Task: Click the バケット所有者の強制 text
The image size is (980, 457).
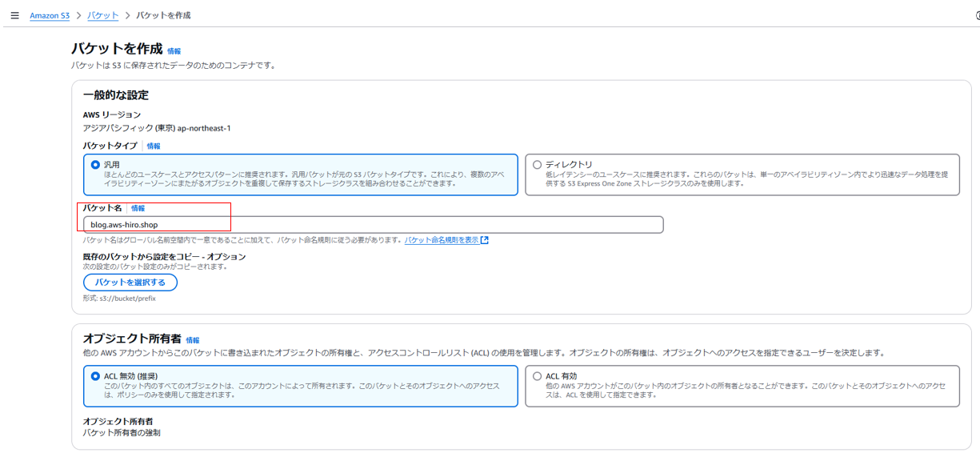Action: 122,433
